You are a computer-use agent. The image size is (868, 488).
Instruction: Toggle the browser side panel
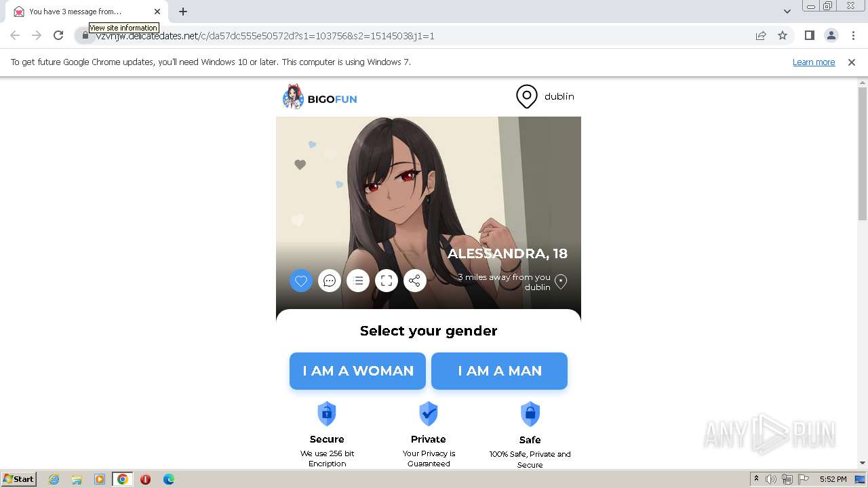[x=809, y=35]
